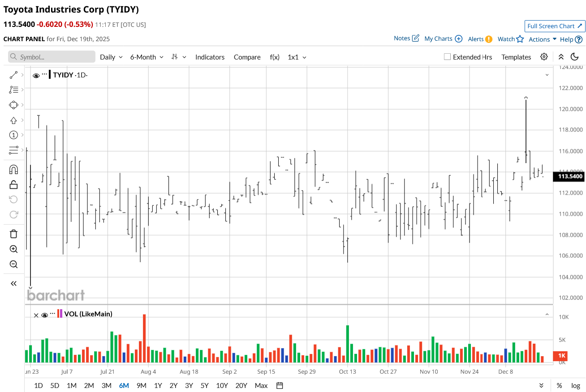Open the TYIDY series more options menu

44,74
